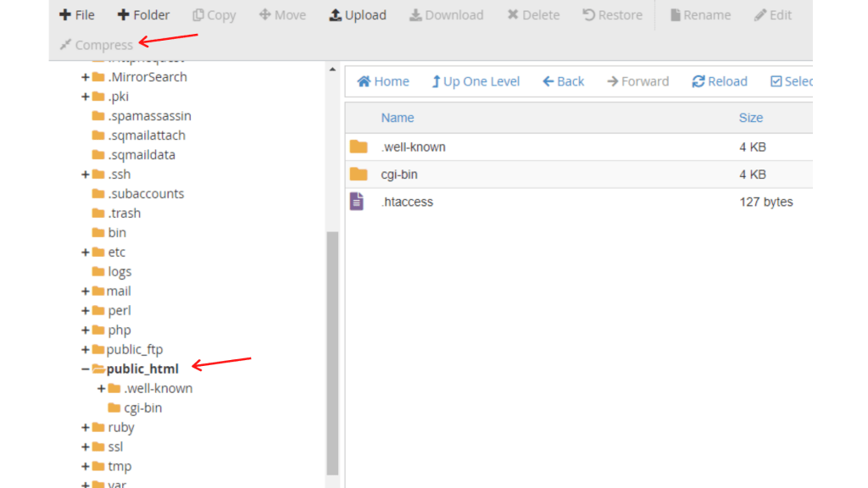Expand the etc folder node
This screenshot has width=868, height=488.
pos(86,252)
